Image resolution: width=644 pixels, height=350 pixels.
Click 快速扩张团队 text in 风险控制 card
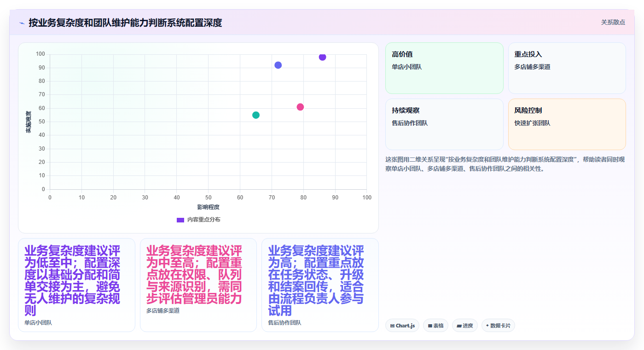pyautogui.click(x=532, y=123)
